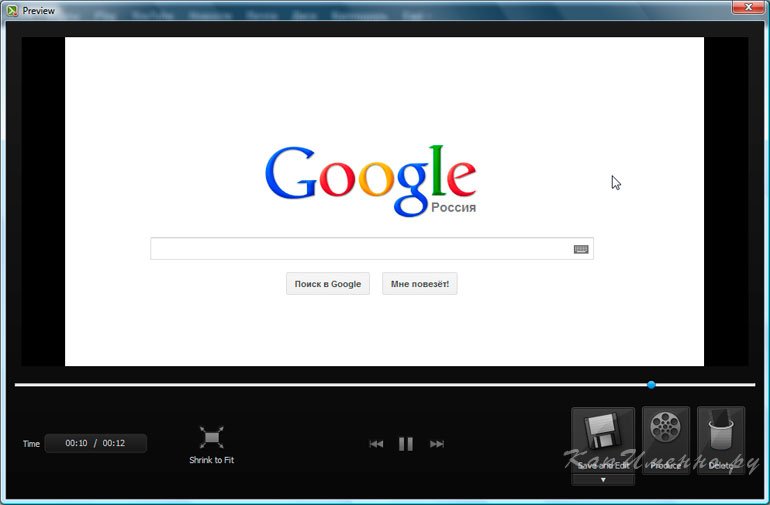Click the Preview app icon in the title bar
Viewport: 770px width, 505px height.
click(x=12, y=10)
